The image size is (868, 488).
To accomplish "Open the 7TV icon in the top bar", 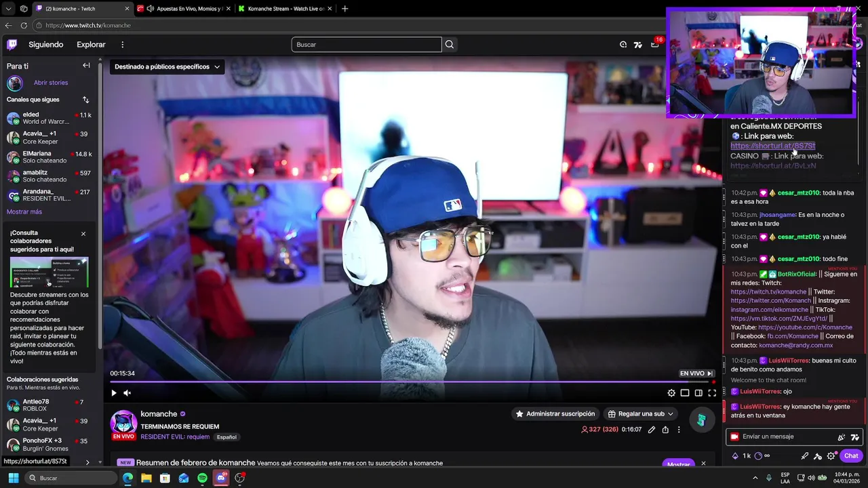I will pyautogui.click(x=638, y=45).
